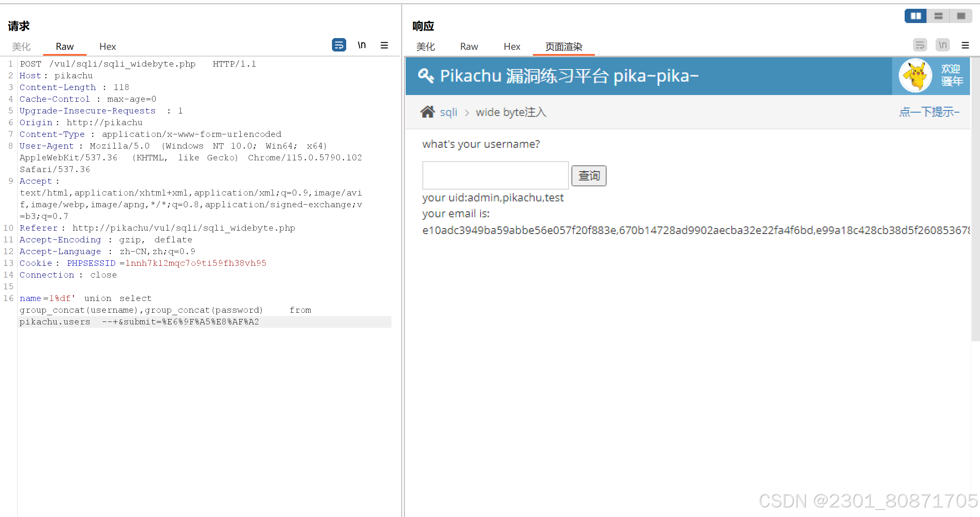Switch to top-bottom split layout
The image size is (980, 517).
pyautogui.click(x=938, y=16)
